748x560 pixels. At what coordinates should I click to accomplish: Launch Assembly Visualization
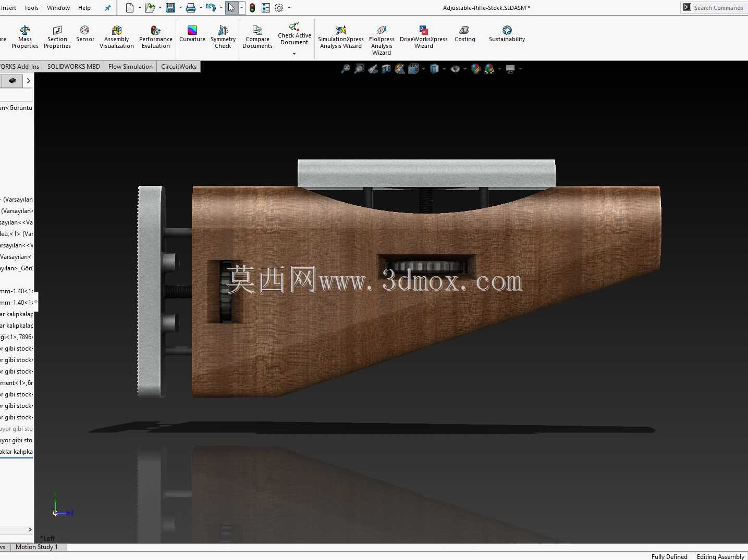click(x=117, y=37)
